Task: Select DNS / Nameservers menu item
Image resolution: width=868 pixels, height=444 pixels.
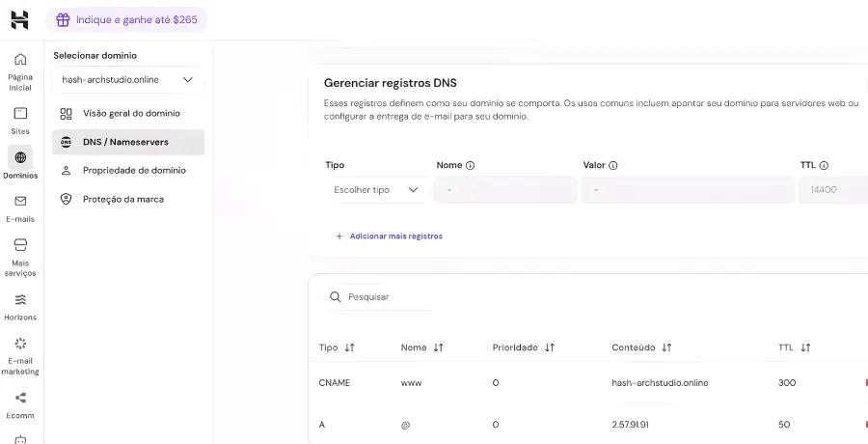Action: tap(128, 142)
